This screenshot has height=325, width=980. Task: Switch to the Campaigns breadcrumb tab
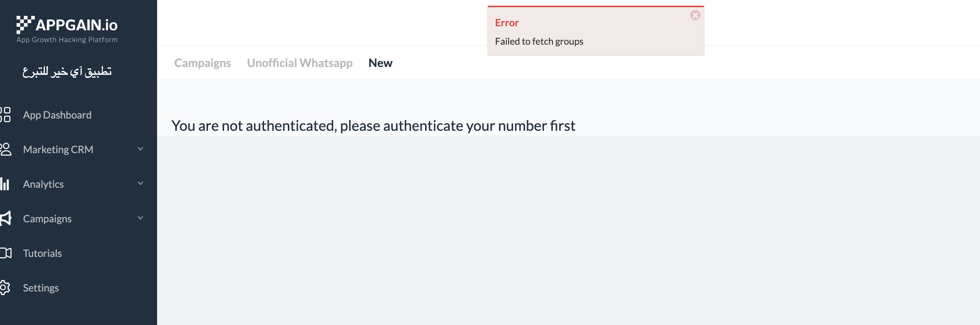(x=202, y=63)
